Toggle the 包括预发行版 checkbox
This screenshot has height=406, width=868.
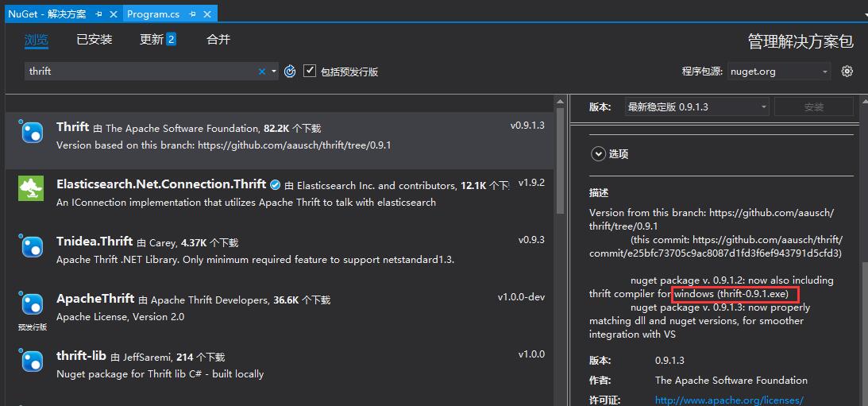click(x=310, y=71)
